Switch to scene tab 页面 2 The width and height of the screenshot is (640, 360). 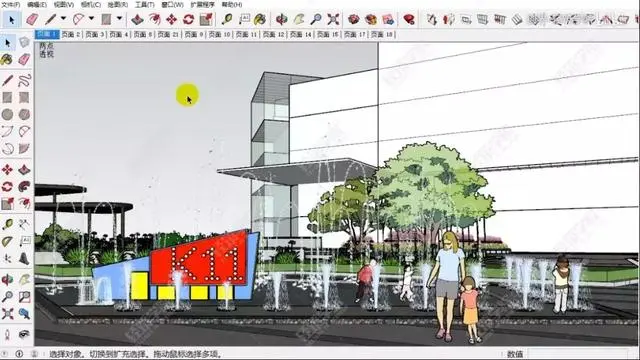71,35
